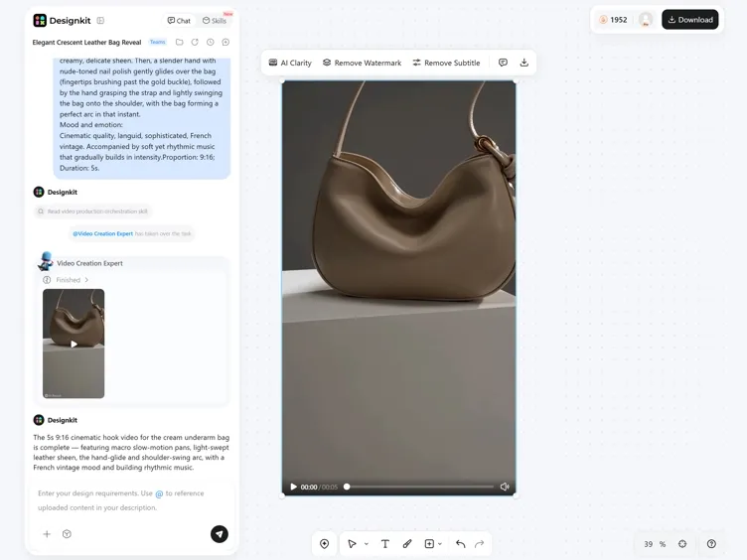This screenshot has height=560, width=747.
Task: Undo the last action
Action: click(x=460, y=544)
